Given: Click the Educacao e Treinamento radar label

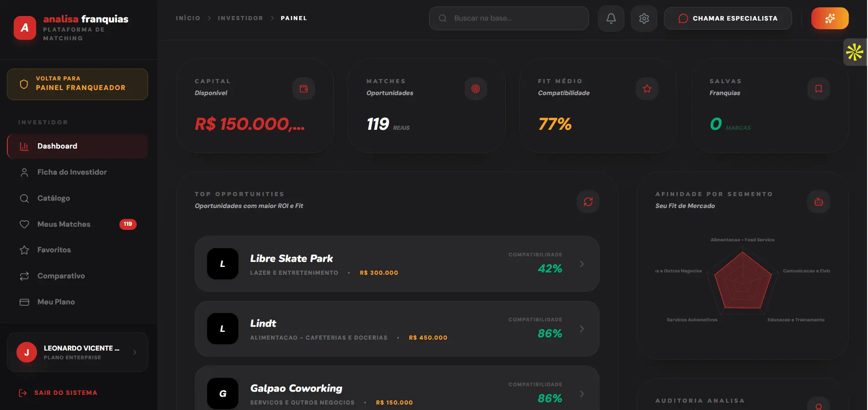Looking at the screenshot, I should point(796,320).
